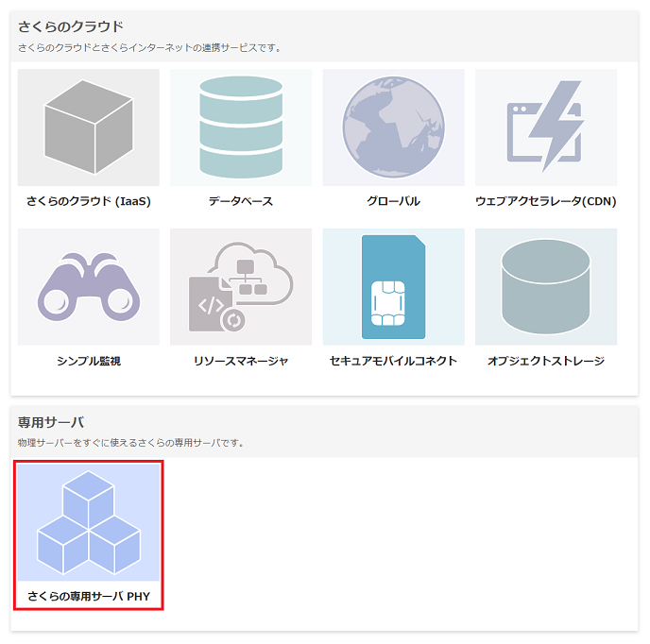Click the cloud resource manager icon
Screen dimensions: 650x644
coord(241,287)
